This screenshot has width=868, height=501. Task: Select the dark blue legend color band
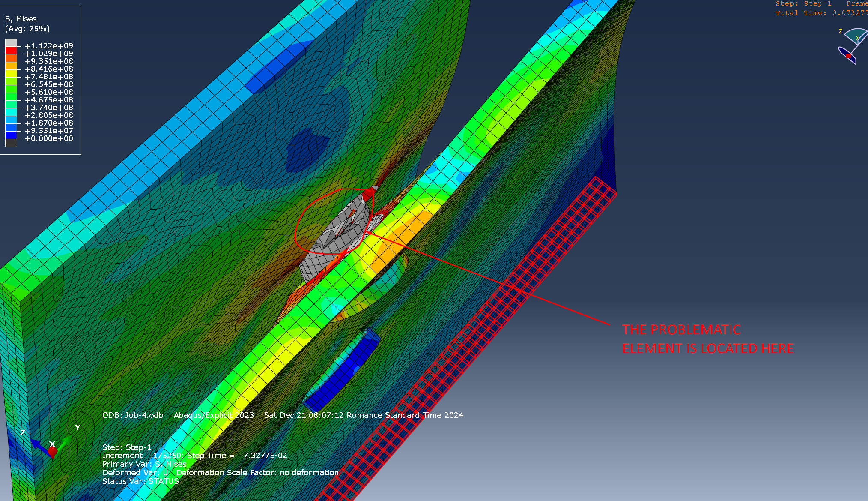coord(11,135)
